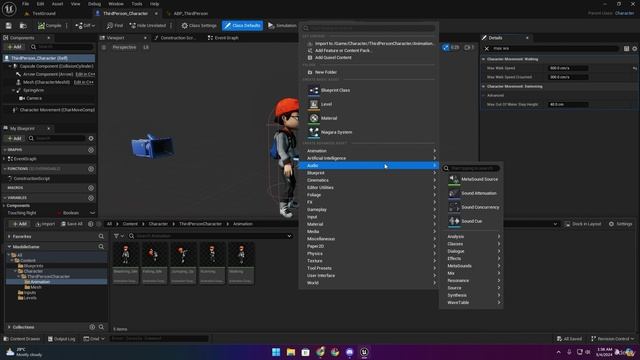Click the Simulation play icon
640x360 pixels.
click(x=271, y=26)
